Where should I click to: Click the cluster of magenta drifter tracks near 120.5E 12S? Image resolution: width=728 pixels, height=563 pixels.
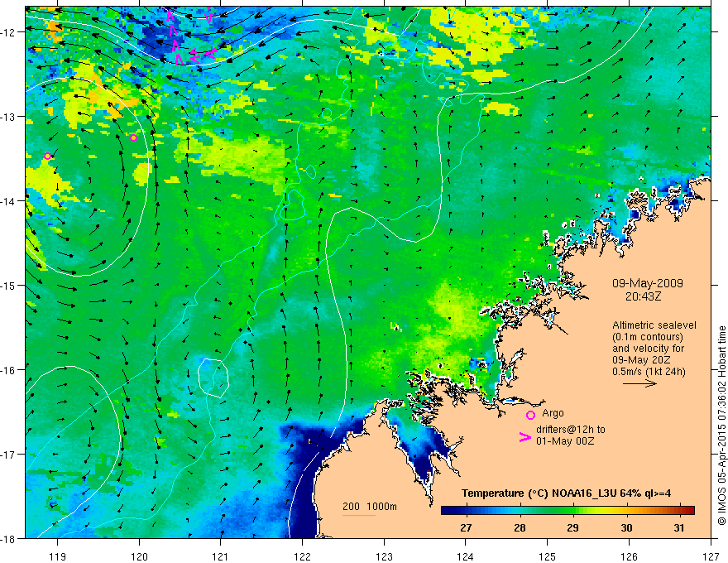coord(190,37)
